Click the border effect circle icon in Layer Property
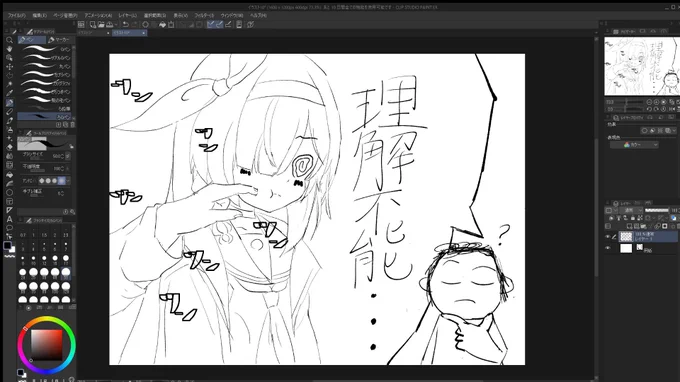 point(644,131)
